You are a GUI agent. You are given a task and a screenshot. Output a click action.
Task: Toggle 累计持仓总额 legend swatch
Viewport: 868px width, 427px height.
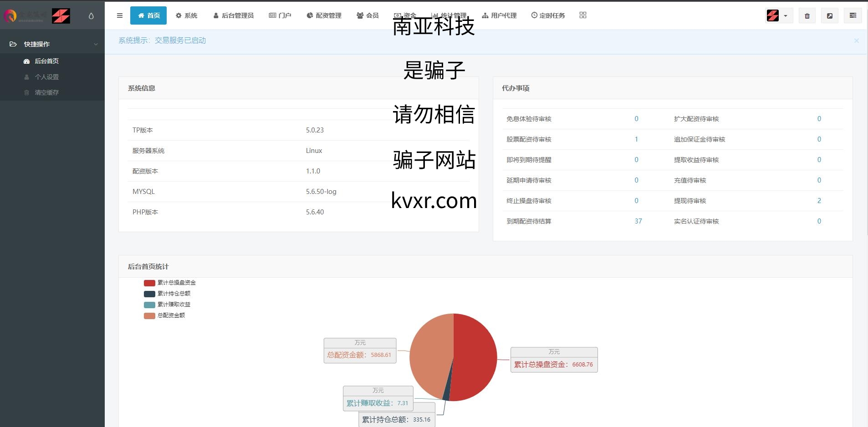point(149,294)
